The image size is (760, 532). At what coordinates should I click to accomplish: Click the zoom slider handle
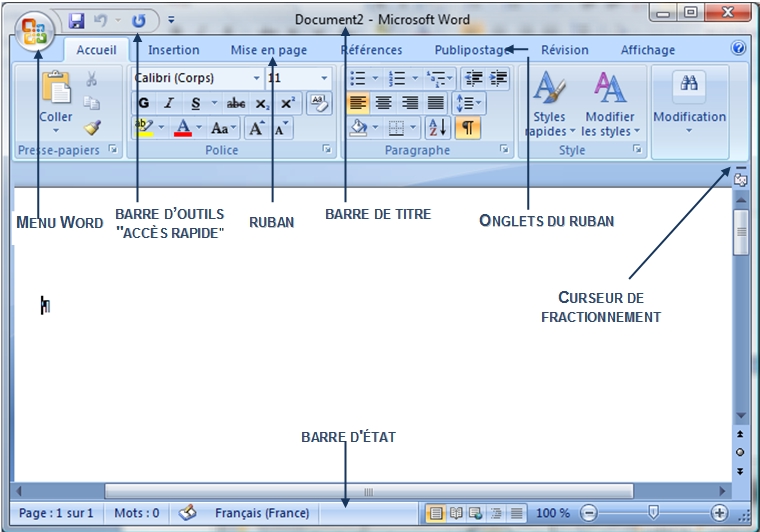click(x=653, y=512)
